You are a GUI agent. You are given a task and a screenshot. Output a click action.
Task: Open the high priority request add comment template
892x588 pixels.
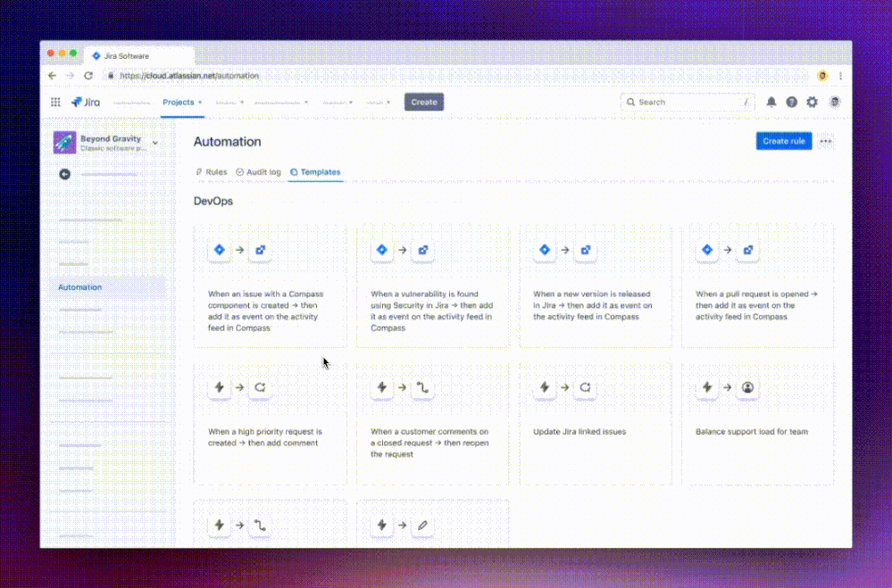pos(271,424)
